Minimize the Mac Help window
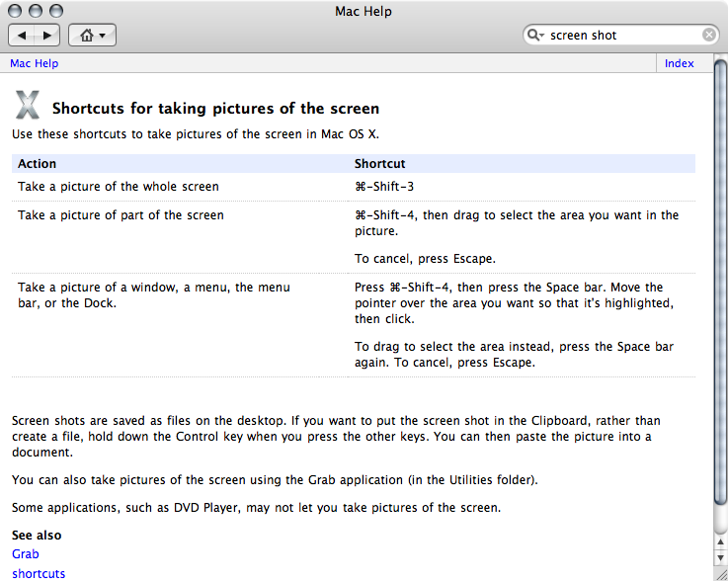The height and width of the screenshot is (581, 728). click(x=35, y=12)
